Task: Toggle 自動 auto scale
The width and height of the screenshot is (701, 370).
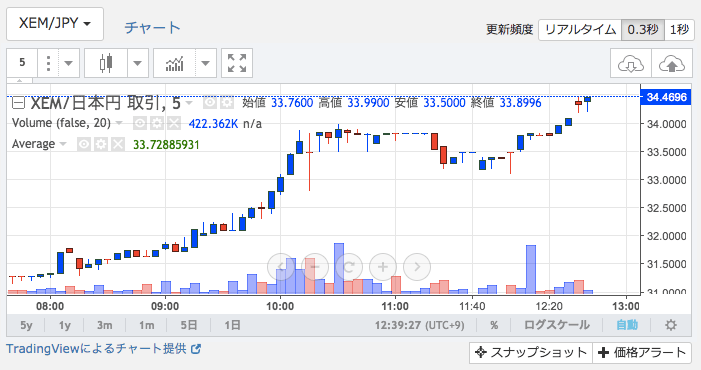Action: click(627, 325)
